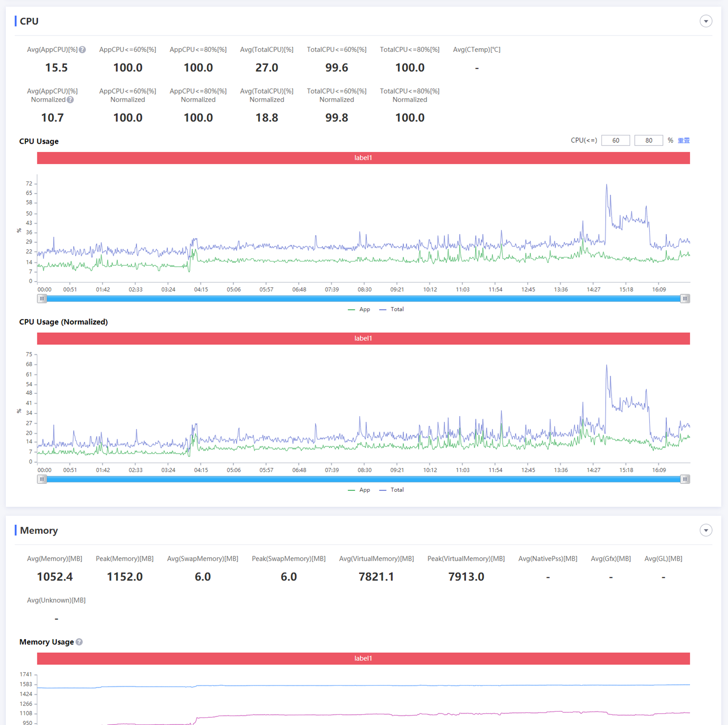The height and width of the screenshot is (725, 728).
Task: Click help icon next to Avg(AppCPU)[%]
Action: [82, 50]
